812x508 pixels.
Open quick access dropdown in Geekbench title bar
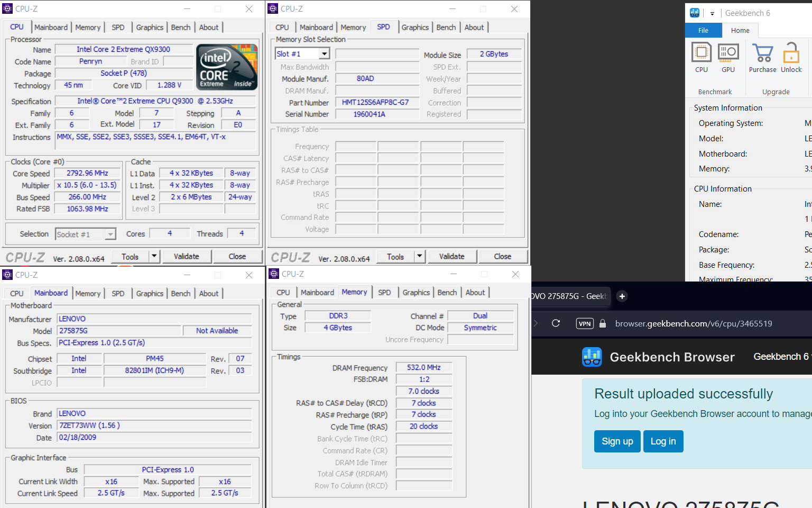[712, 14]
